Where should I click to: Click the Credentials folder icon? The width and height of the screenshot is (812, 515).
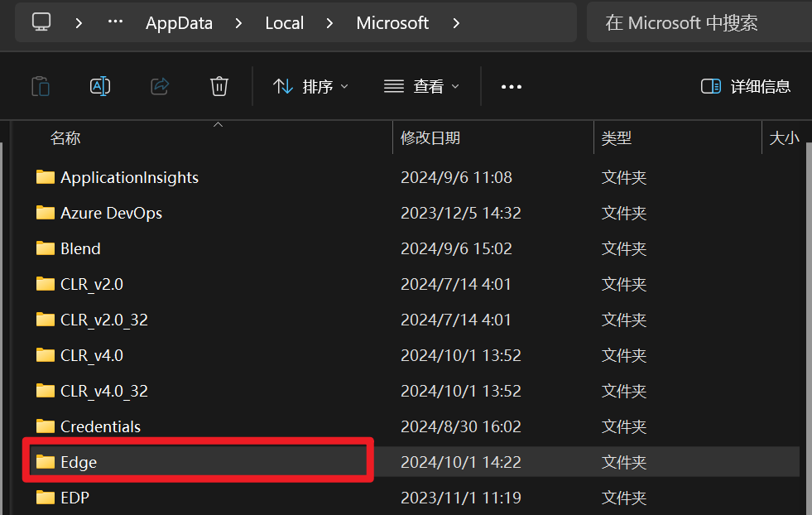coord(46,426)
